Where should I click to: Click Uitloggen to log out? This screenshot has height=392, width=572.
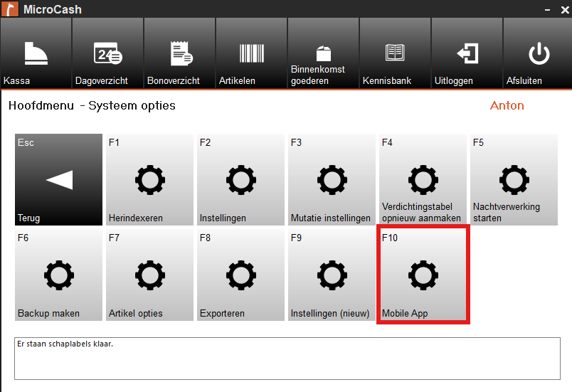click(x=467, y=53)
